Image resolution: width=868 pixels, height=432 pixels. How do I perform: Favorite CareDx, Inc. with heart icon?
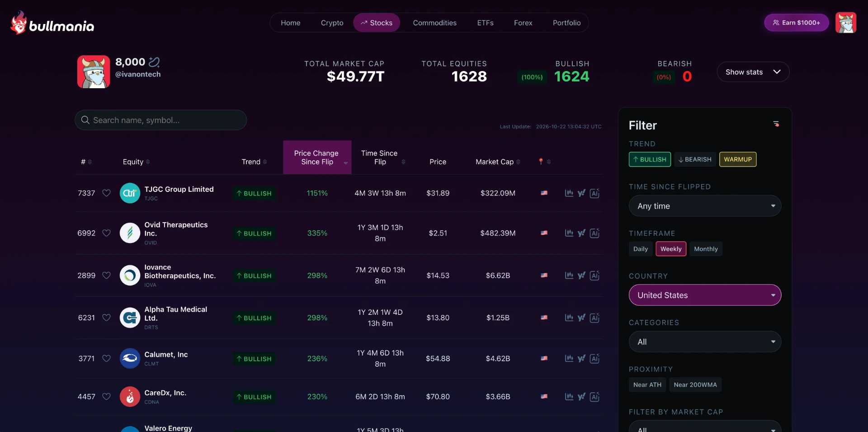coord(106,397)
